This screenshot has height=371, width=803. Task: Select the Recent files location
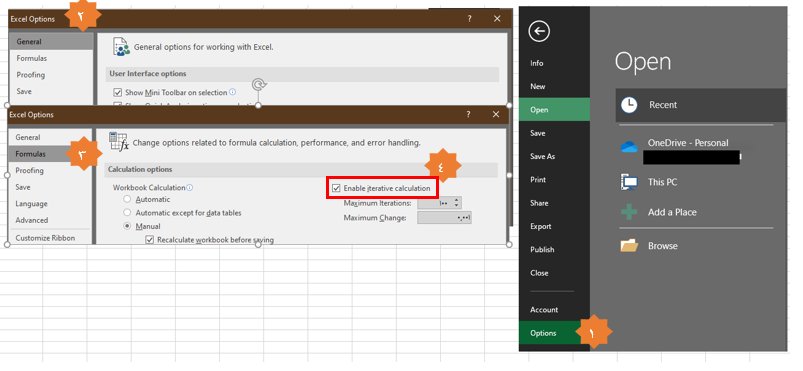701,105
